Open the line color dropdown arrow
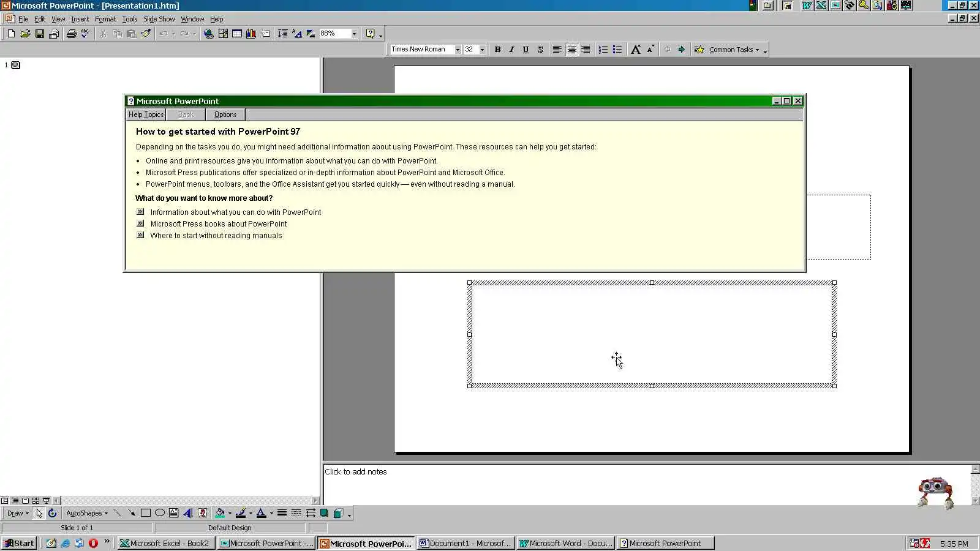 tap(251, 513)
